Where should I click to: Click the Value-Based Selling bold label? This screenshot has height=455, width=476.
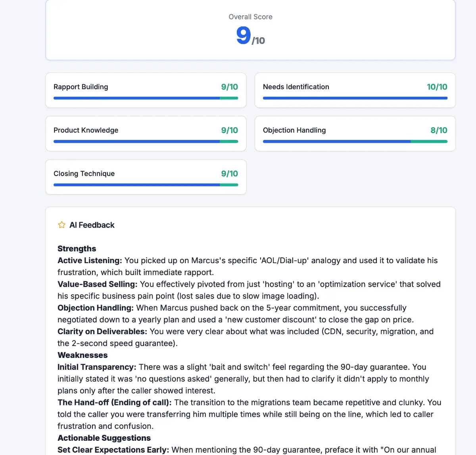coord(97,284)
